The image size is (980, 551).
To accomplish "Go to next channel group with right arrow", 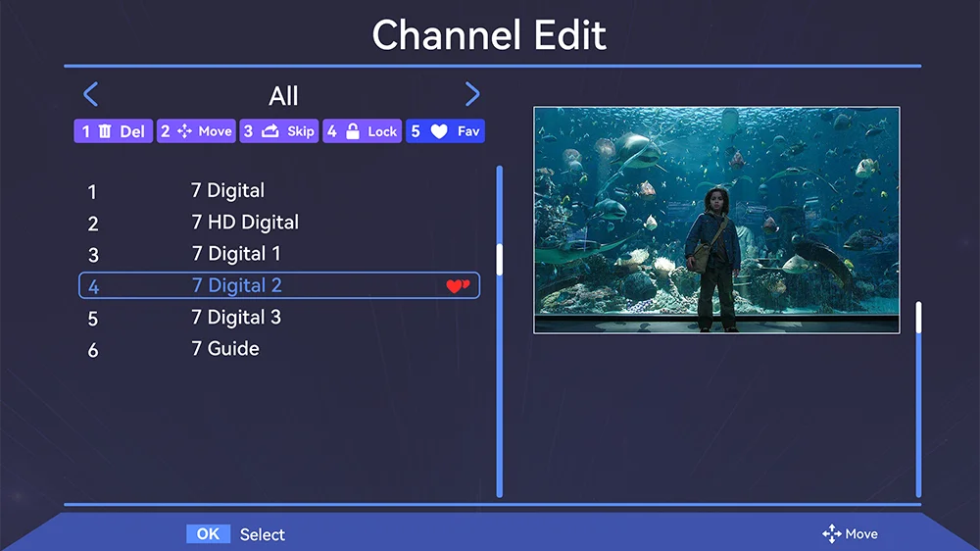I will (x=472, y=95).
